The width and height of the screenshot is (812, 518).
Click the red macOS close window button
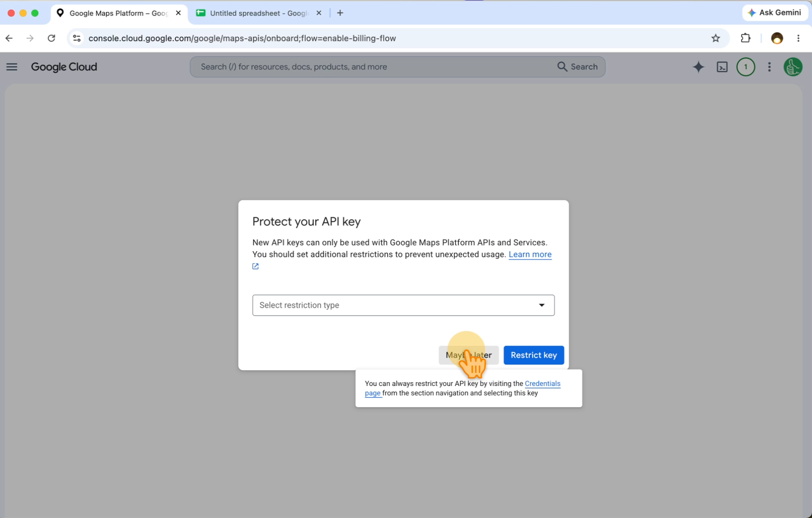[11, 13]
